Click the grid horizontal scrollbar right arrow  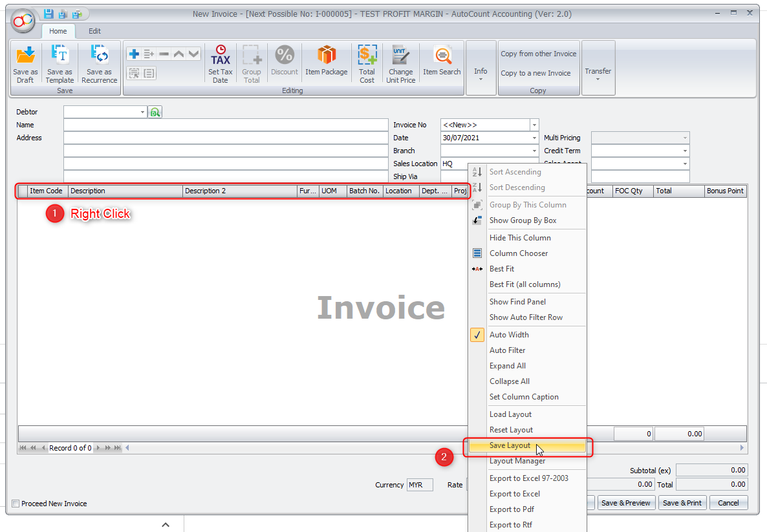[x=742, y=448]
